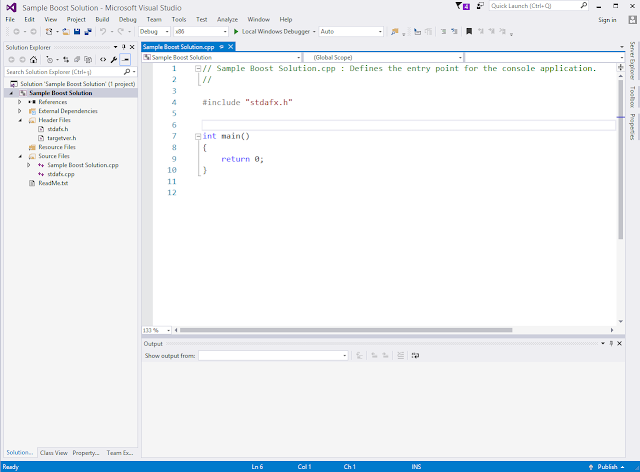Open the File menu
Viewport: 640px width, 472px height.
point(10,19)
